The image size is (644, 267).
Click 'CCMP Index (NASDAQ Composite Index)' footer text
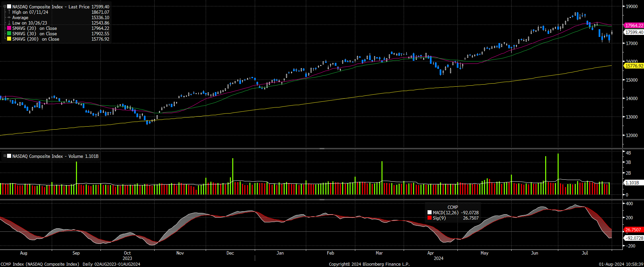coord(40,264)
